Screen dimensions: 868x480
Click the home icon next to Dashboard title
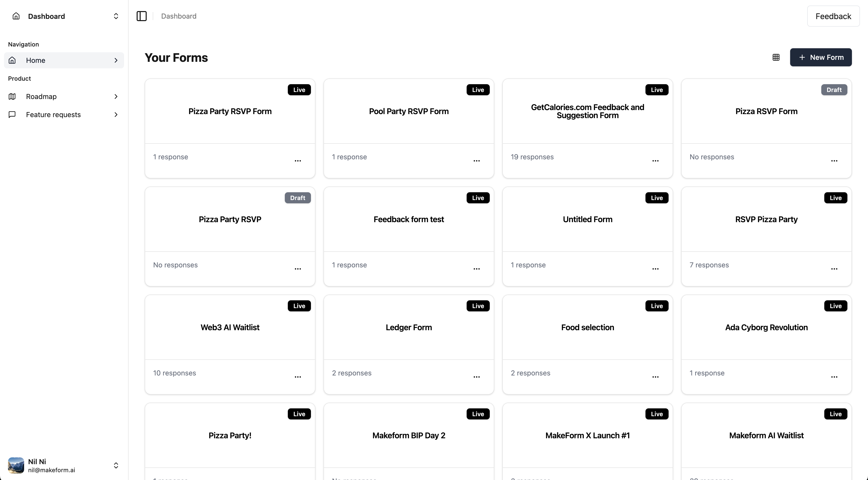point(16,16)
